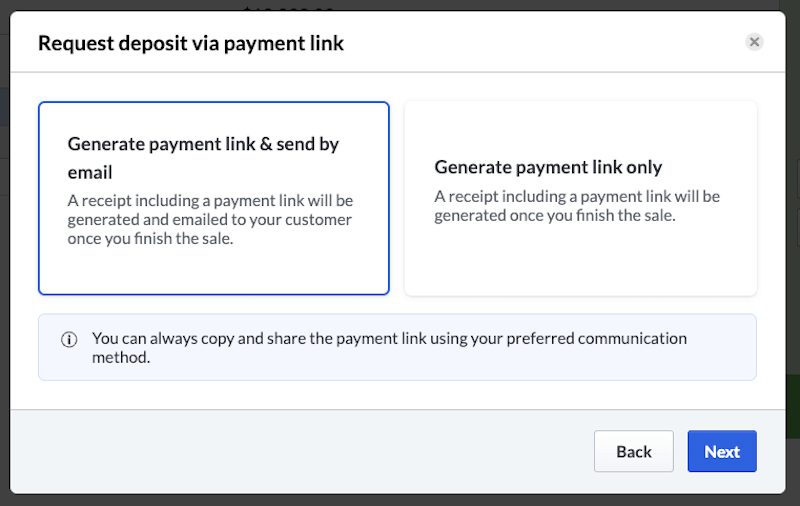Click the empty footer area left of Back
The width and height of the screenshot is (800, 506).
coord(300,451)
